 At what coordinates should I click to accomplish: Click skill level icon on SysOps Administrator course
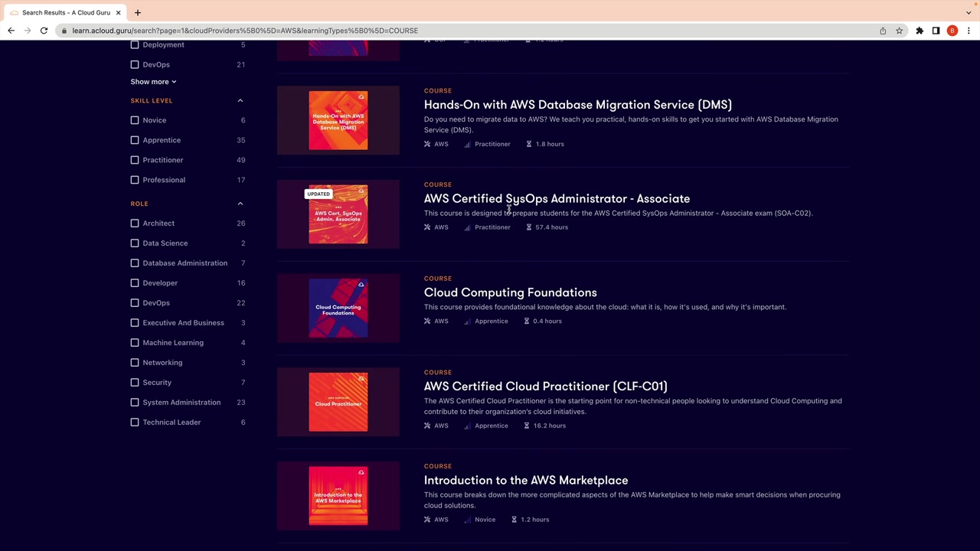pos(467,227)
